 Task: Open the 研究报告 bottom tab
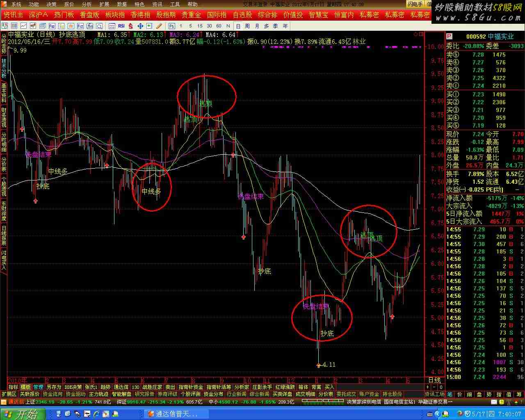(145, 394)
